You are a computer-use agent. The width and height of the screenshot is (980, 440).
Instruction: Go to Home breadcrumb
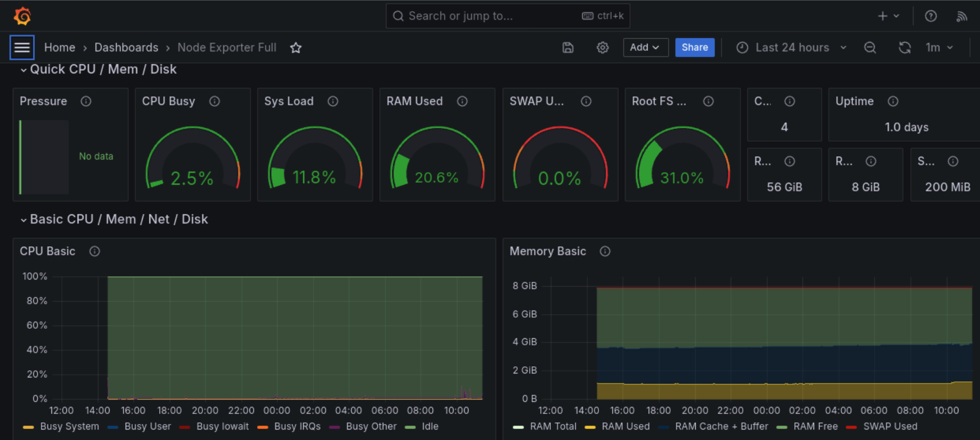(60, 48)
